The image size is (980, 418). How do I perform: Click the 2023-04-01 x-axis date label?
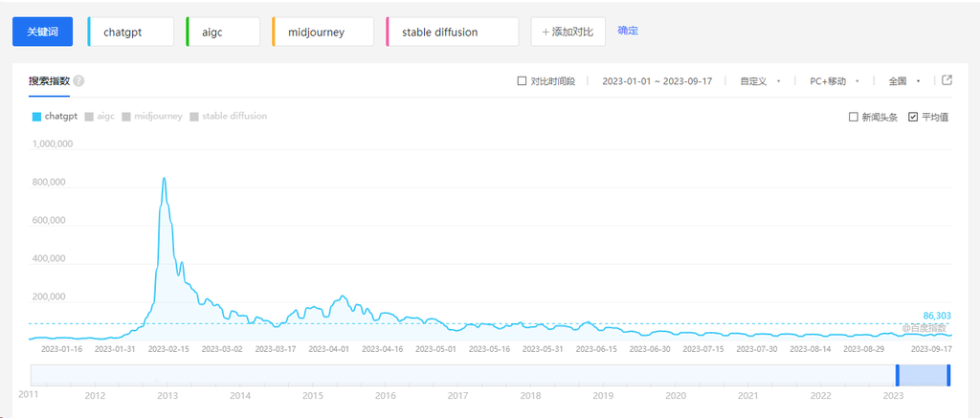(329, 349)
